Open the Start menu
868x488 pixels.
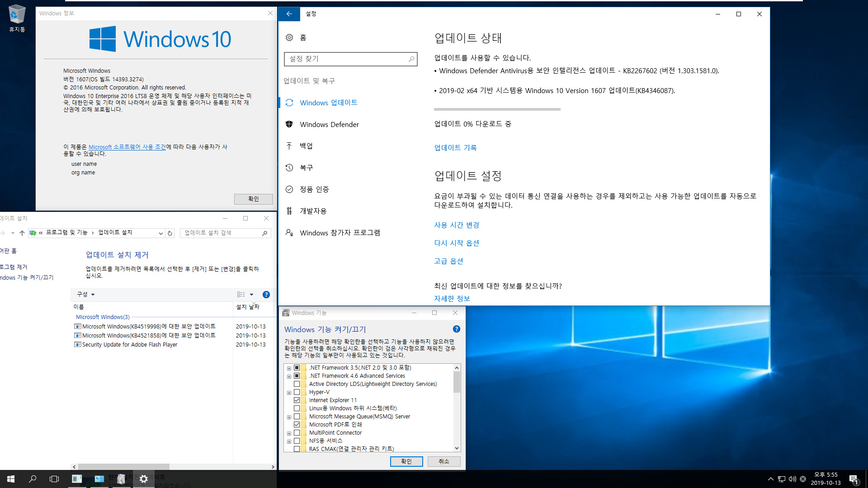tap(11, 479)
